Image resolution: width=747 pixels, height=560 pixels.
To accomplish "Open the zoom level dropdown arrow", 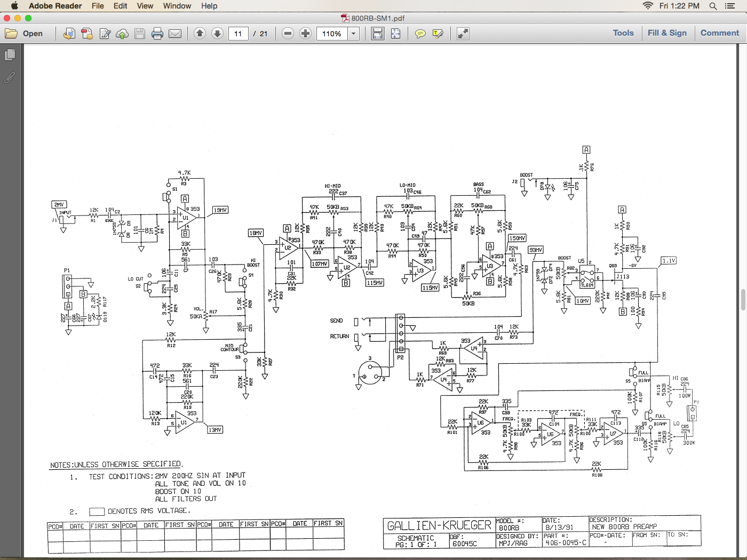I will click(353, 34).
